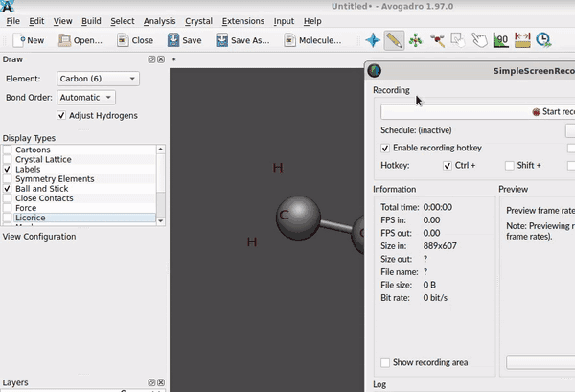Open the File menu

[x=12, y=21]
